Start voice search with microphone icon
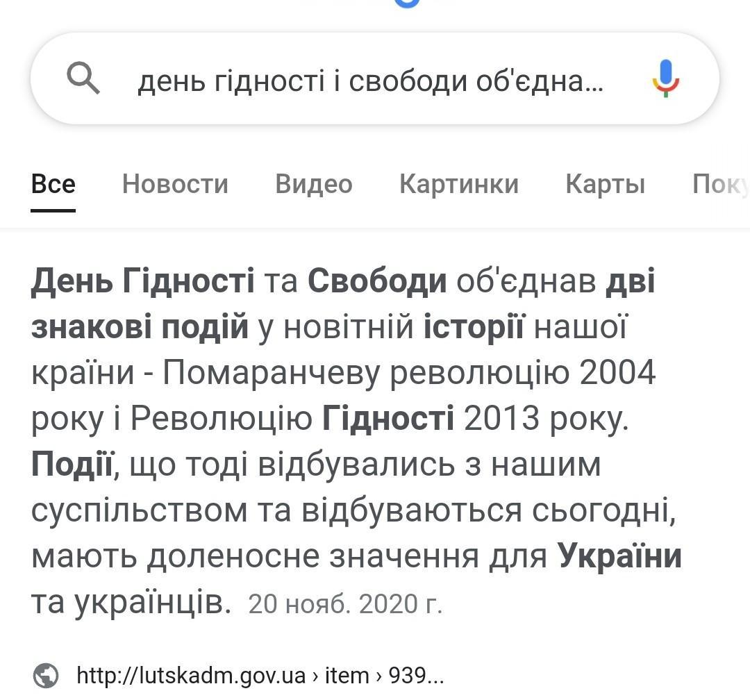Image resolution: width=750 pixels, height=700 pixels. 665,78
